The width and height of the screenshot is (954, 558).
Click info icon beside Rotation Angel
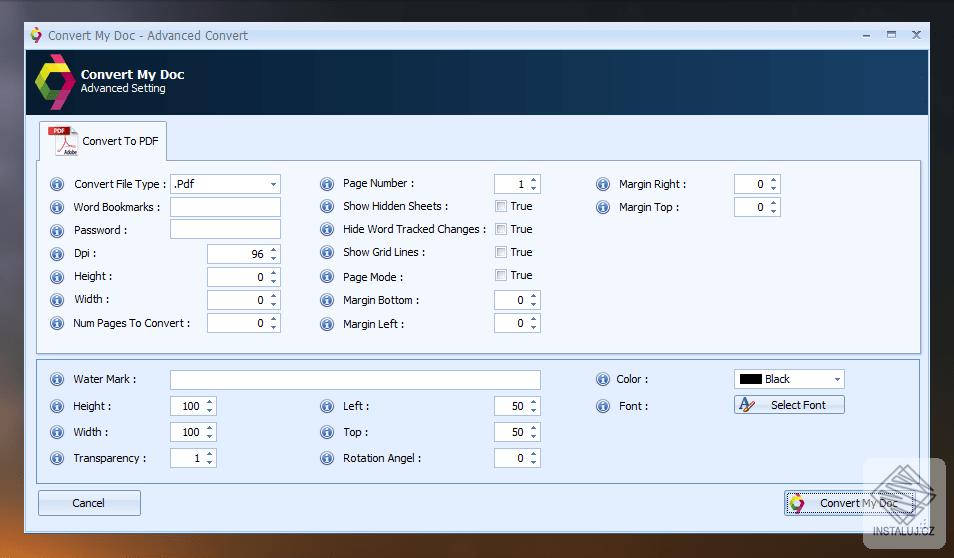click(x=327, y=458)
